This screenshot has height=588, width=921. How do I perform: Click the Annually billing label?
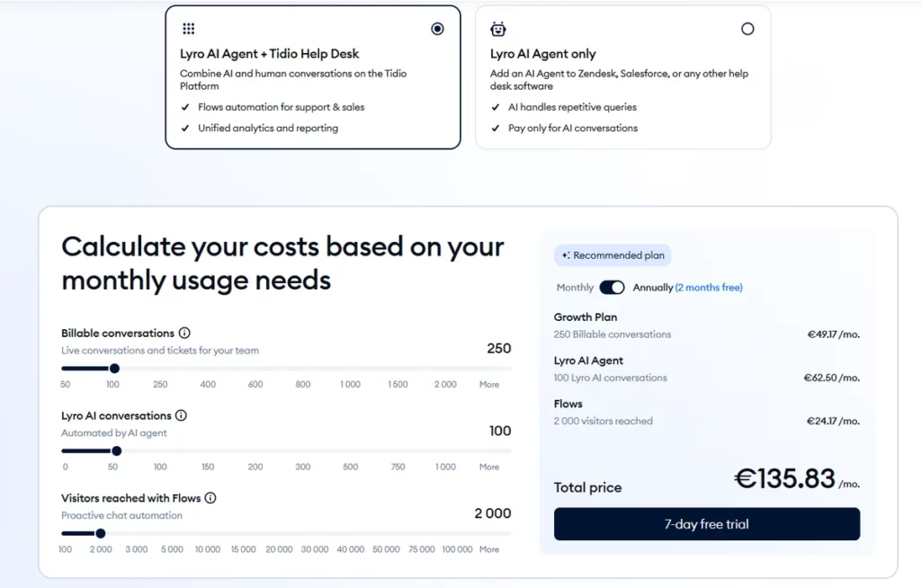point(653,287)
